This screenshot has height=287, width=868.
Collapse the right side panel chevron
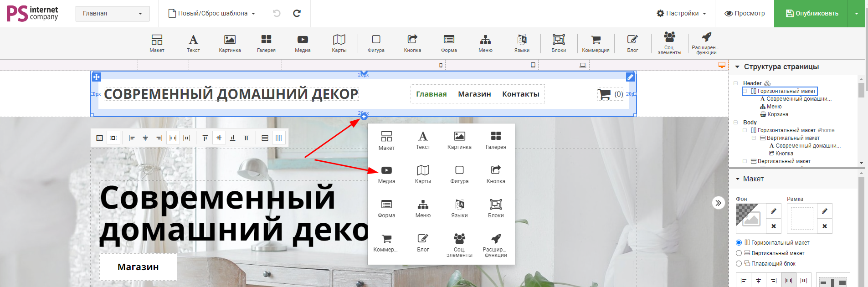tap(719, 203)
